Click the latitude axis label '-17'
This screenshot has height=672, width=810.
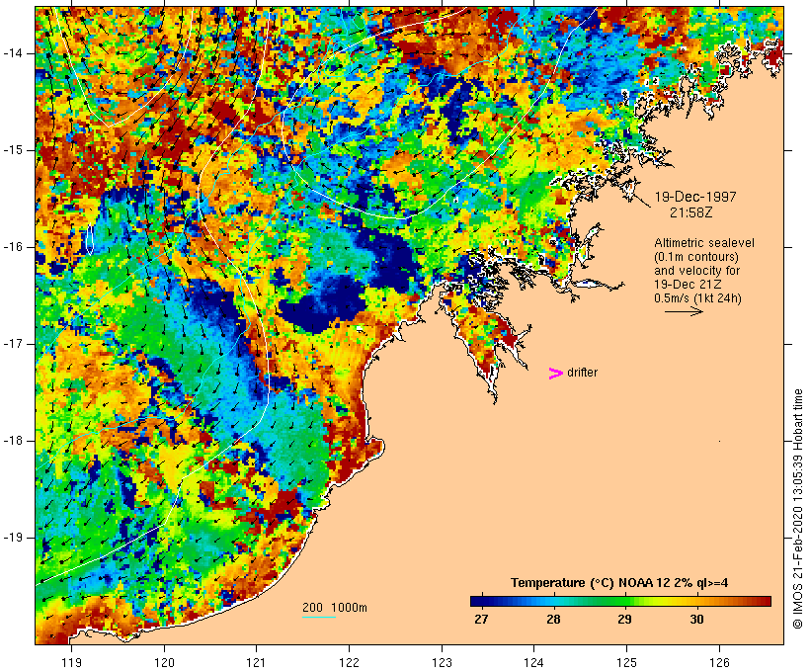[x=12, y=344]
